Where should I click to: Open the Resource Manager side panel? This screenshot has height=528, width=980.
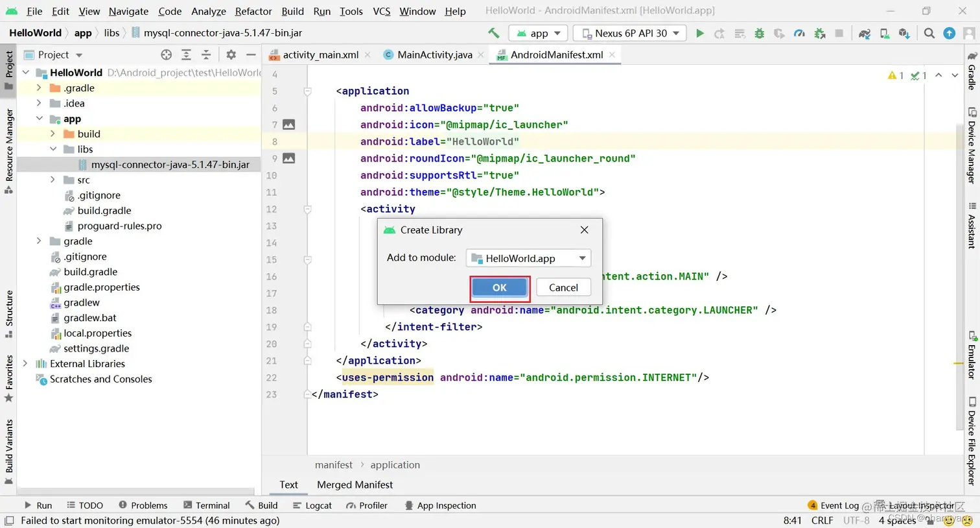[x=9, y=152]
